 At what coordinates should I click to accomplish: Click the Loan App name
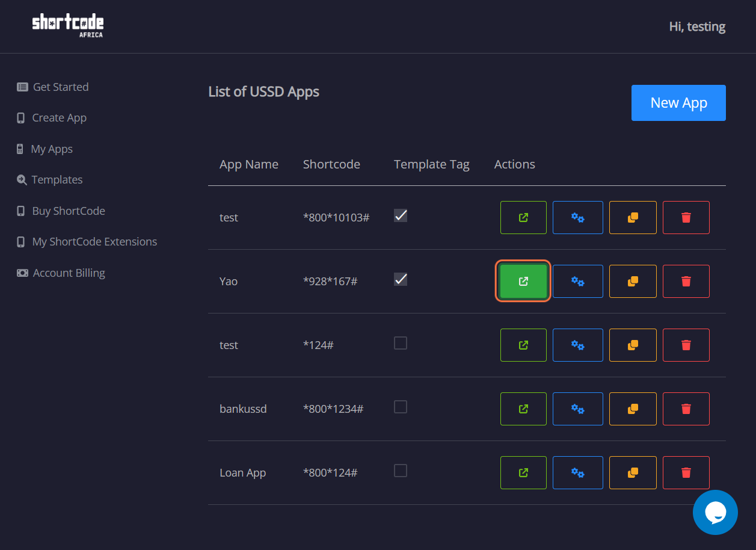pyautogui.click(x=243, y=472)
